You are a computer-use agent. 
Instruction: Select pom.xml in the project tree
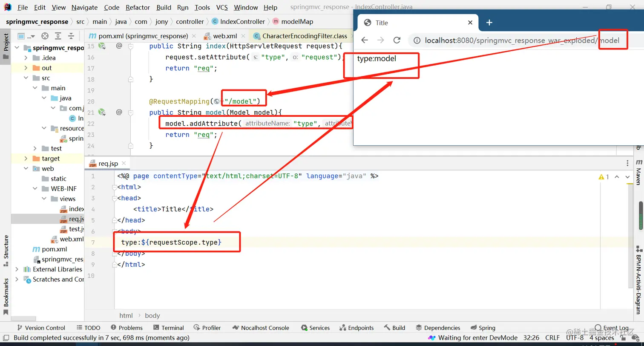pos(54,249)
